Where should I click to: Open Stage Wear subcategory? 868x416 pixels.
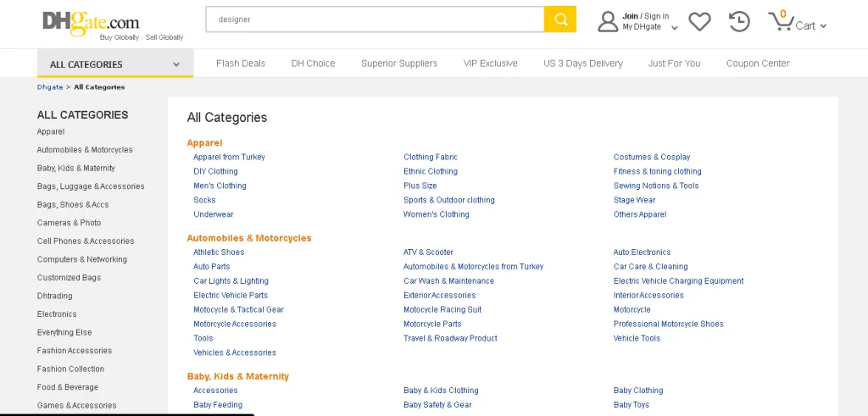click(634, 200)
